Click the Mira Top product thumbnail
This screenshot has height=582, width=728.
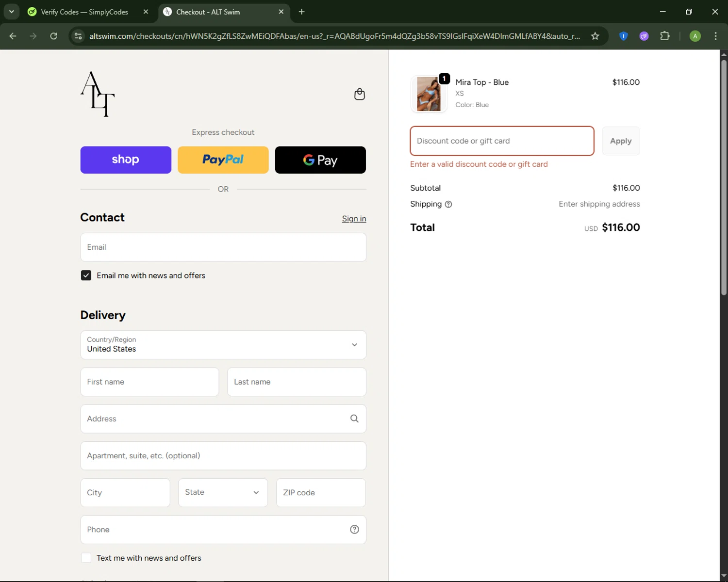tap(429, 94)
